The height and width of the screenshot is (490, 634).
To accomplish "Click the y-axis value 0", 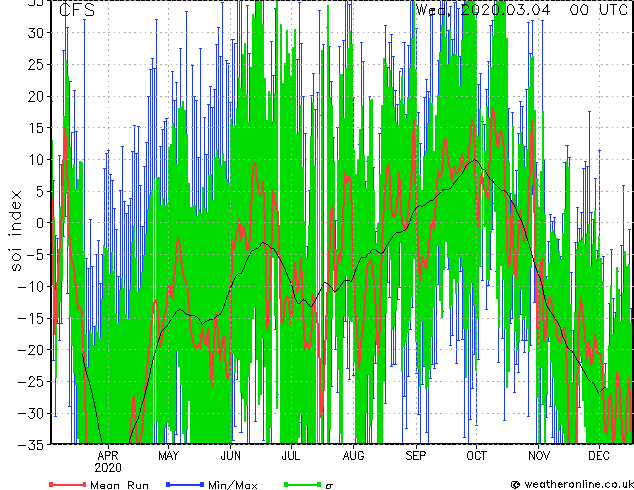I will 40,223.
